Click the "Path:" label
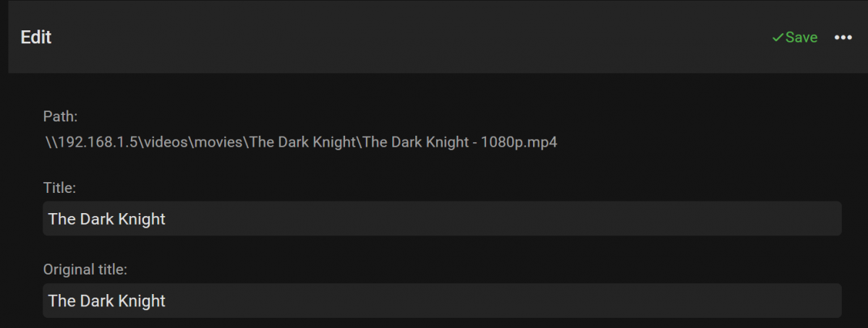868x328 pixels. (60, 116)
